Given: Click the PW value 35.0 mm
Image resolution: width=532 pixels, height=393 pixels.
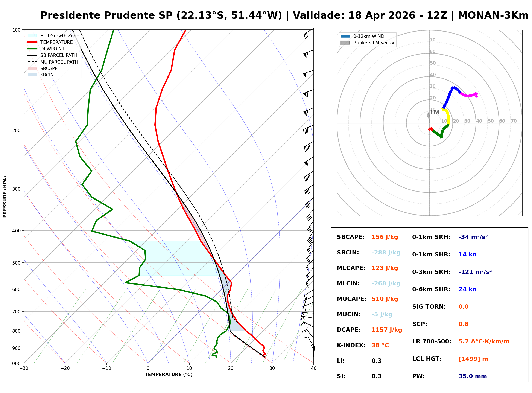Looking at the screenshot, I should [x=473, y=376].
